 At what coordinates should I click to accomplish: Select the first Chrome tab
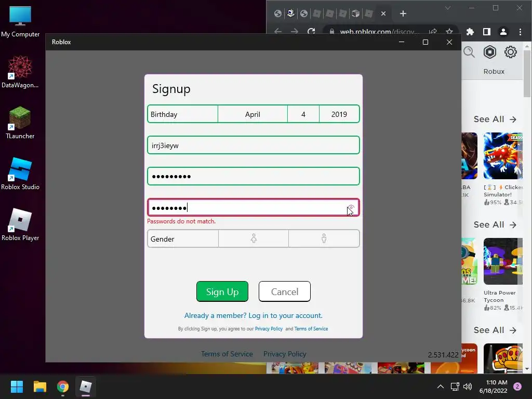(x=278, y=14)
